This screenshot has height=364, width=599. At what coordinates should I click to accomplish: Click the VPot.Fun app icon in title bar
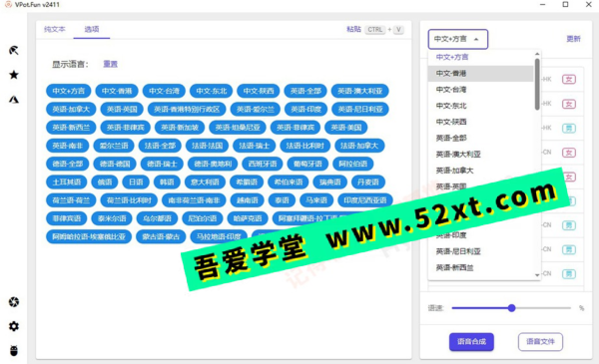(x=8, y=5)
